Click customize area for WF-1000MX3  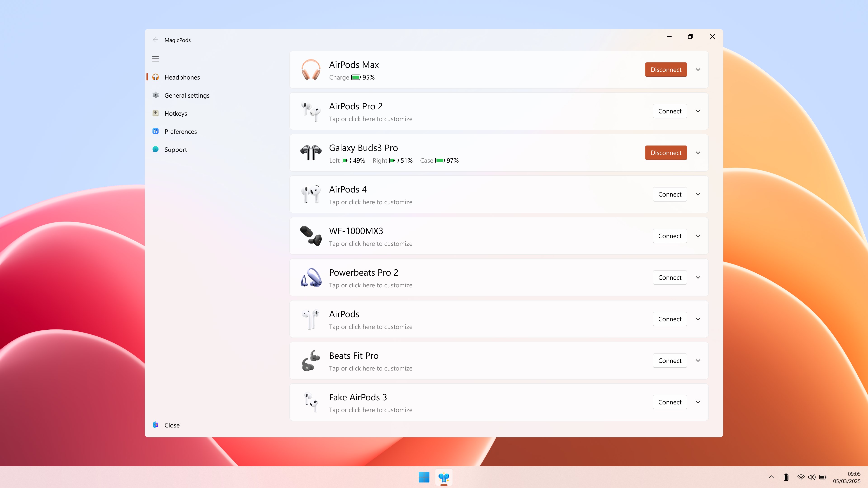(x=371, y=244)
